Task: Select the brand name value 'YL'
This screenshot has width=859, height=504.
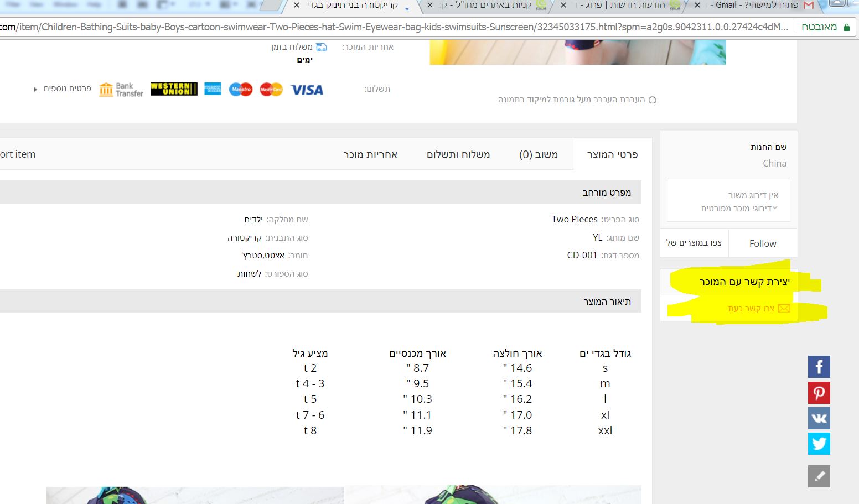Action: pyautogui.click(x=598, y=237)
